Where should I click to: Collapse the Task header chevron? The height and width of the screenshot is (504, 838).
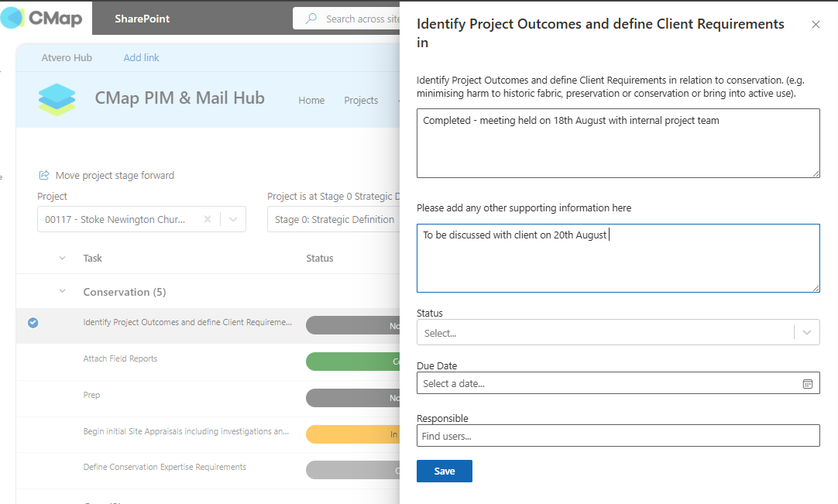tap(63, 258)
